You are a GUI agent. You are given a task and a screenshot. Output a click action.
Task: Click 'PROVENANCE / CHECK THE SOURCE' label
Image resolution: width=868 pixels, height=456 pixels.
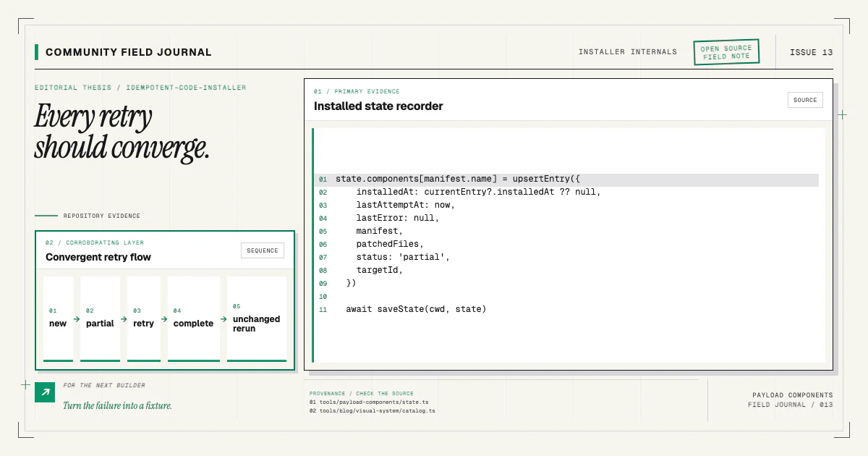(362, 393)
